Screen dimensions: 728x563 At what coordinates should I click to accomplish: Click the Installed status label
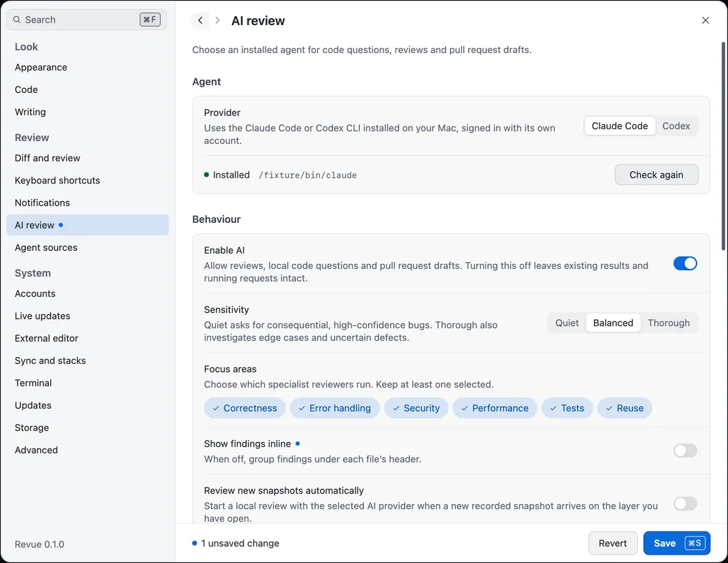231,175
